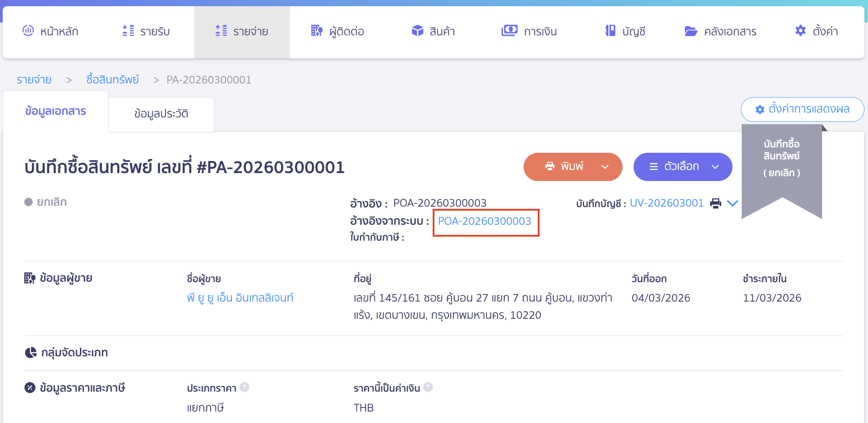Image resolution: width=868 pixels, height=423 pixels.
Task: Click the คลังเอกสาร folder icon
Action: tap(691, 31)
